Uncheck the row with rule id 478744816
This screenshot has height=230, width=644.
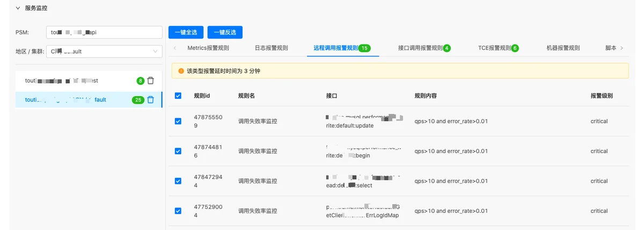[178, 151]
